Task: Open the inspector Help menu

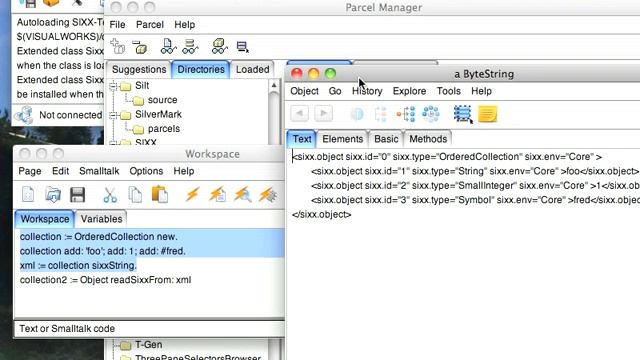Action: coord(481,91)
